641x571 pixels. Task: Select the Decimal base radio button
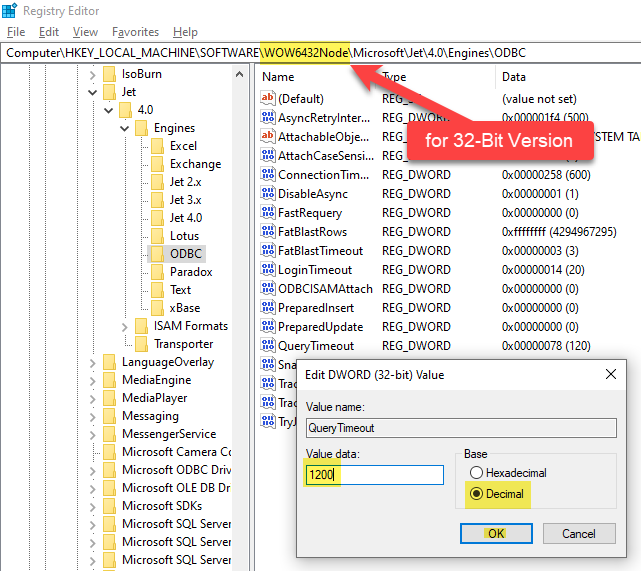(x=476, y=494)
